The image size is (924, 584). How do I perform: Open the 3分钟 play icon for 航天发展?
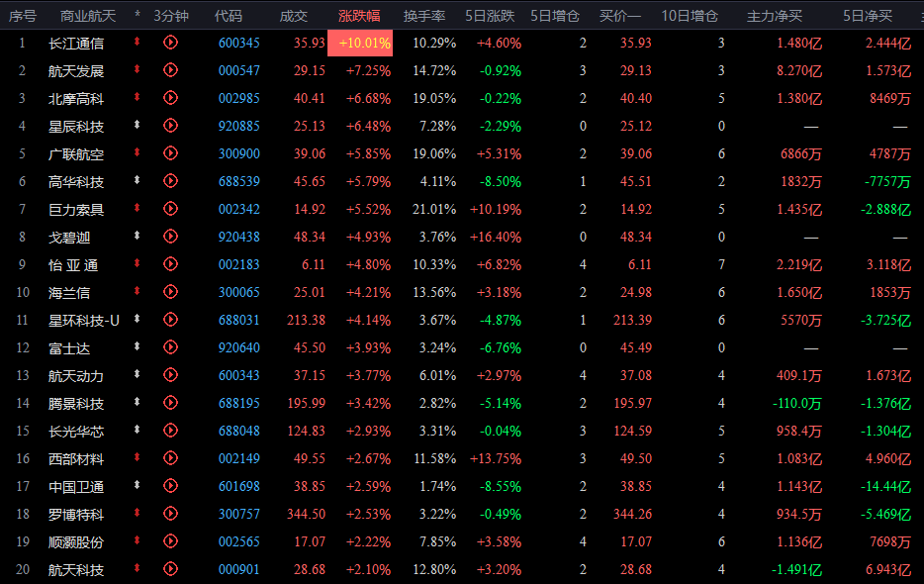click(x=170, y=70)
